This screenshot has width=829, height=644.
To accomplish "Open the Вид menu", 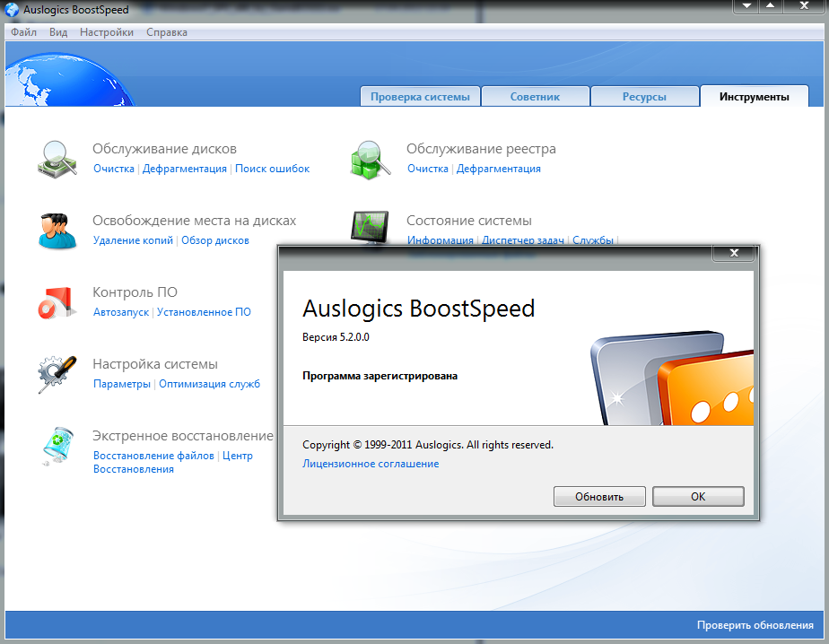I will [x=58, y=32].
